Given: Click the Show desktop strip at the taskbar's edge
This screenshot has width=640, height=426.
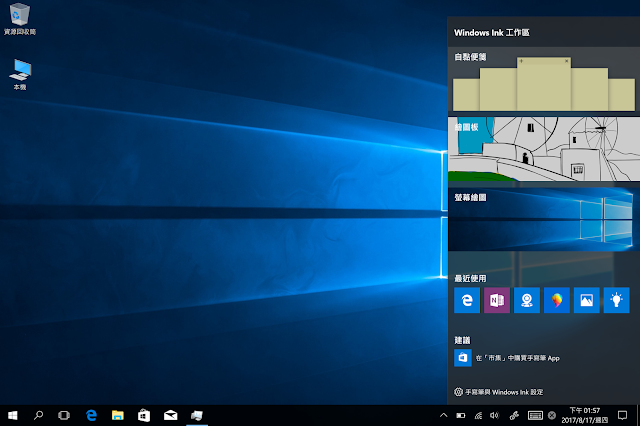Looking at the screenshot, I should click(x=638, y=415).
